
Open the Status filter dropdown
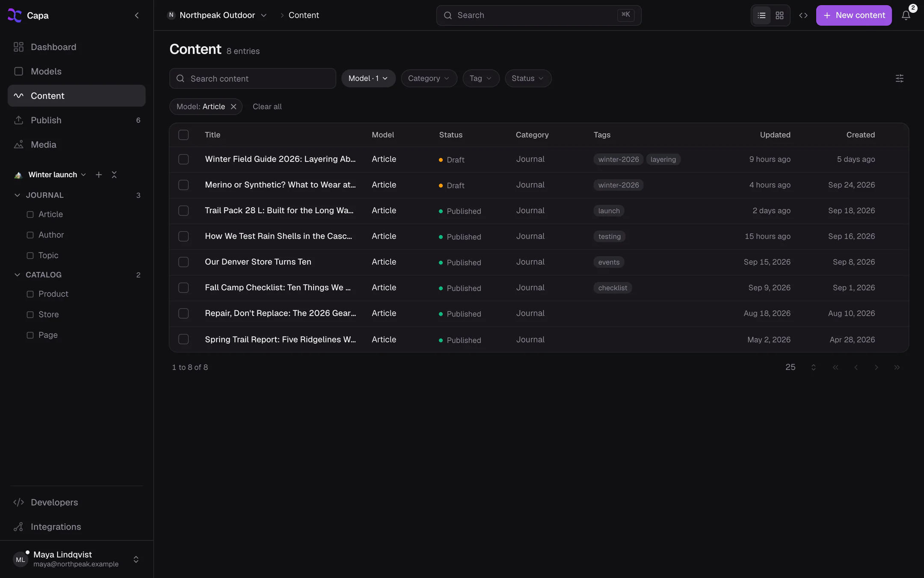pyautogui.click(x=528, y=78)
